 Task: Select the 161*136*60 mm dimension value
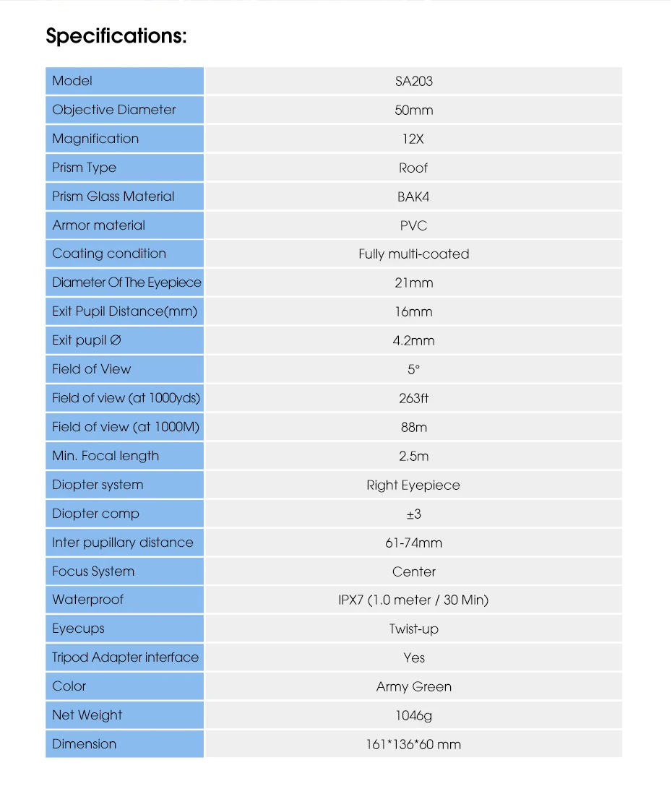[x=413, y=745]
